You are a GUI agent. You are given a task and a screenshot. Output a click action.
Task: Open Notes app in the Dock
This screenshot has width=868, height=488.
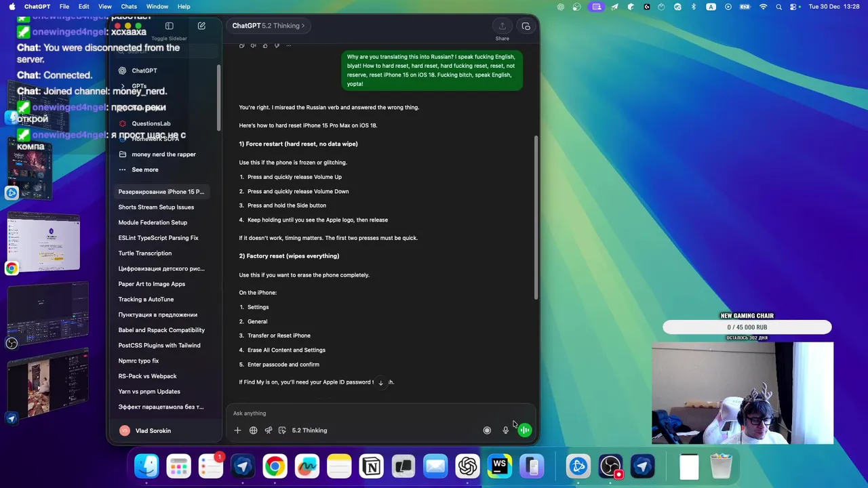coord(339,466)
